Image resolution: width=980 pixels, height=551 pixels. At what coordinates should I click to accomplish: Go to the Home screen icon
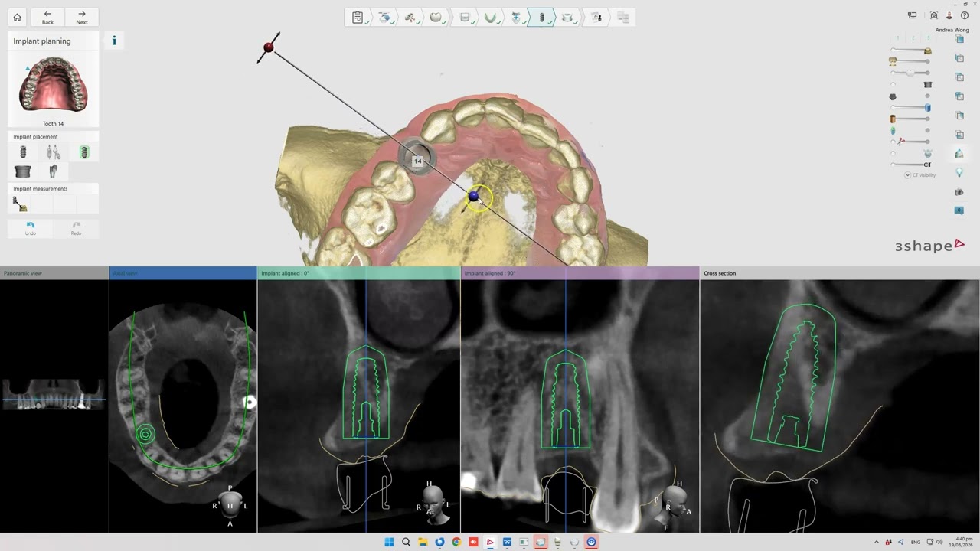tap(17, 17)
